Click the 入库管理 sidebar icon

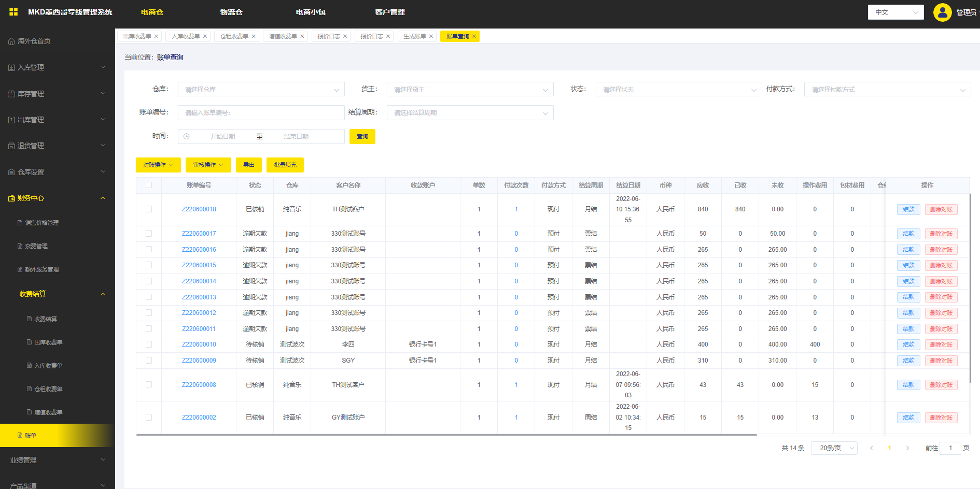pos(11,68)
